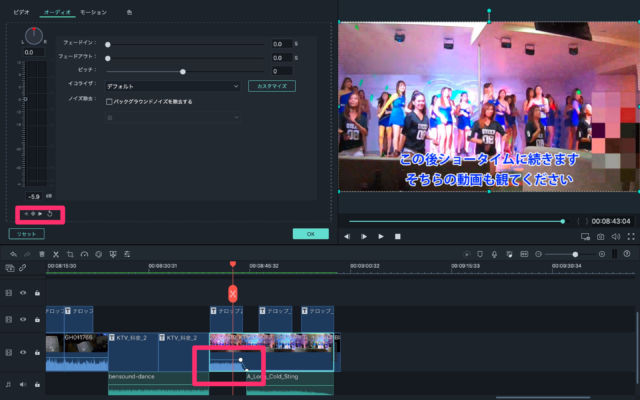Viewport: 640px width, 400px height.
Task: Click the trash delete icon
Action: coord(42,254)
